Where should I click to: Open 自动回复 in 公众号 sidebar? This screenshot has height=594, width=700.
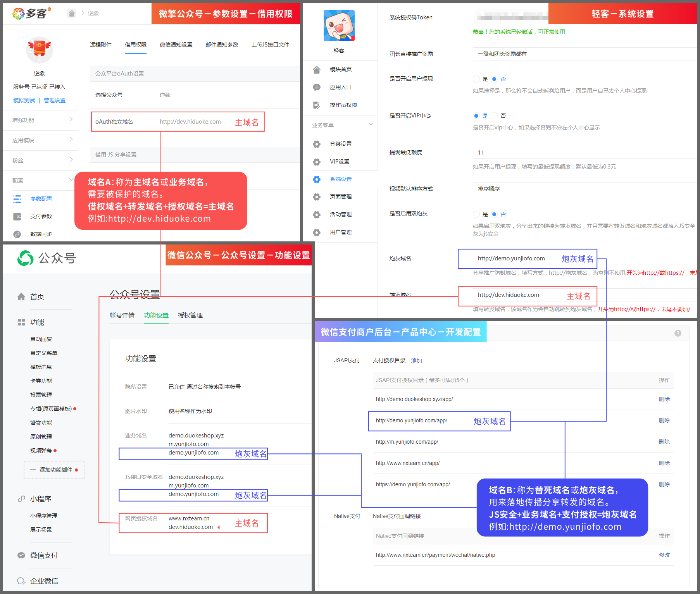point(41,339)
